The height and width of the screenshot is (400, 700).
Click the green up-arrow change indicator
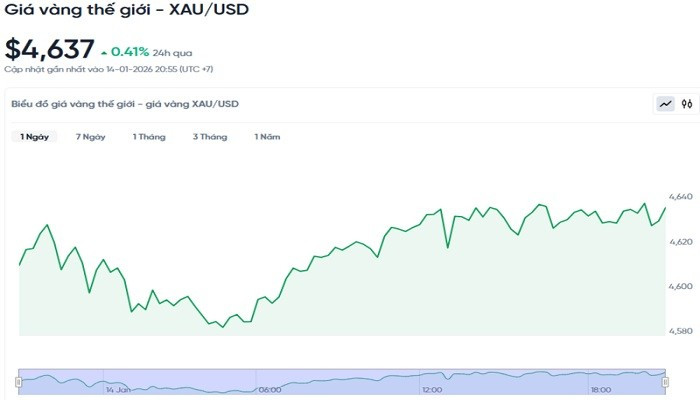[x=104, y=50]
